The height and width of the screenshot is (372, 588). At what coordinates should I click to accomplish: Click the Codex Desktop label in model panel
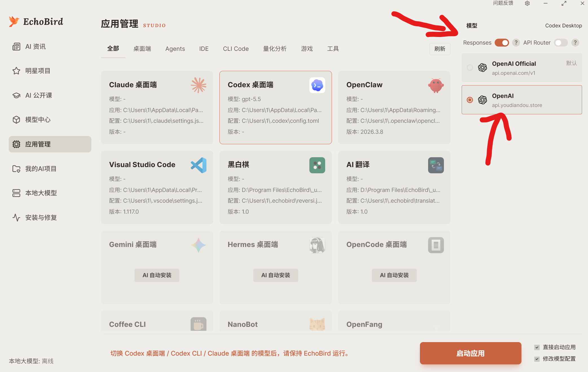pos(563,26)
